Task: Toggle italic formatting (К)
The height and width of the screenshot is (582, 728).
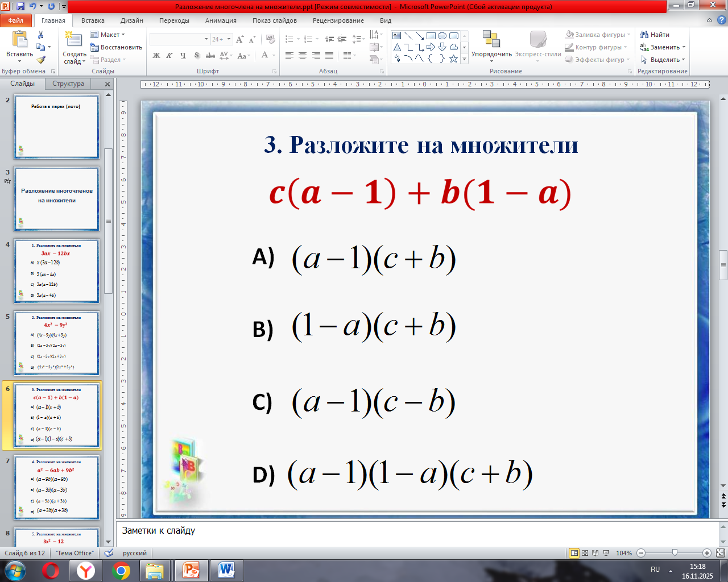Action: [169, 56]
